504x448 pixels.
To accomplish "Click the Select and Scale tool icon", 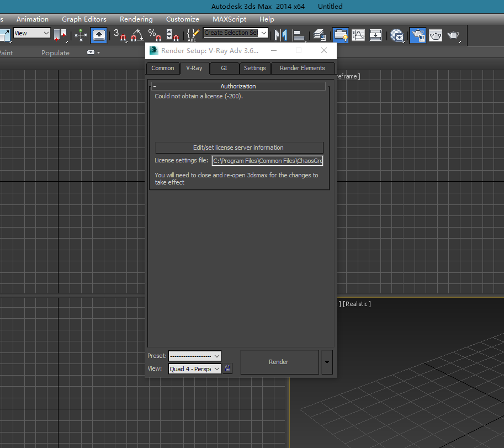I will tap(5, 35).
